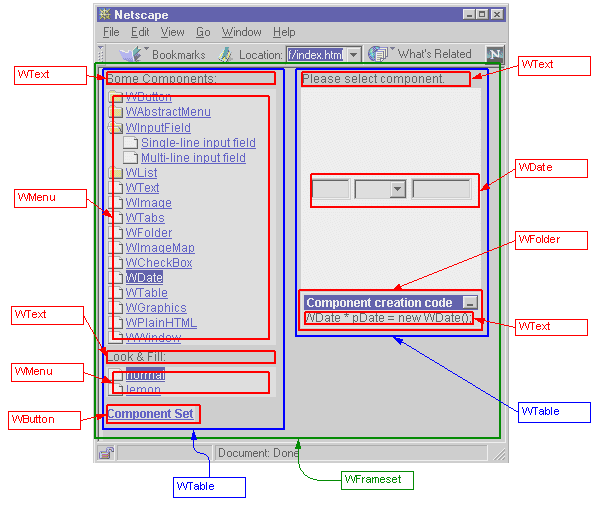Screen dimensions: 596x505
Task: Click the WDate page icon
Action: tap(116, 277)
